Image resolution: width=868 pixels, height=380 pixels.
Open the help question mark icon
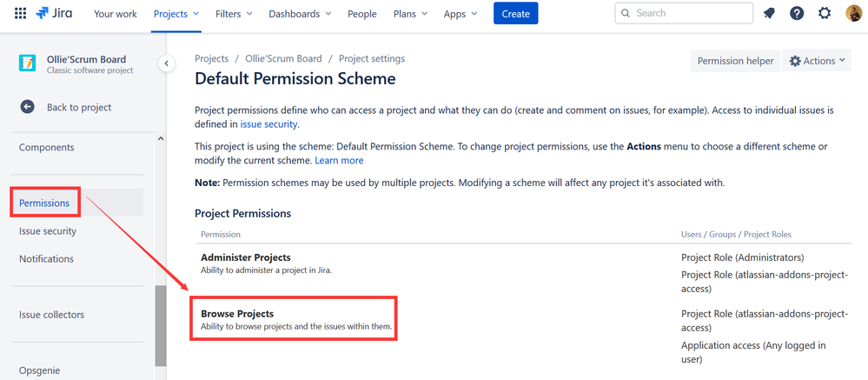click(797, 14)
